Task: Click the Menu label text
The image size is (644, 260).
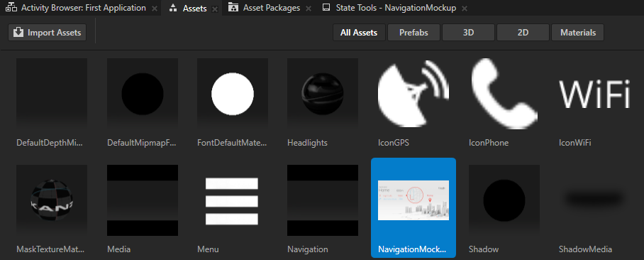Action: point(209,249)
